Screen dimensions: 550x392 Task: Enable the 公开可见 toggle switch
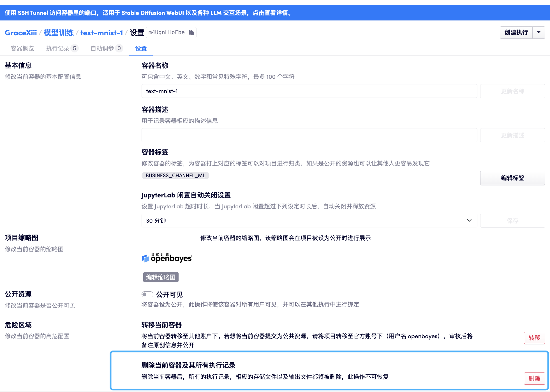[147, 294]
